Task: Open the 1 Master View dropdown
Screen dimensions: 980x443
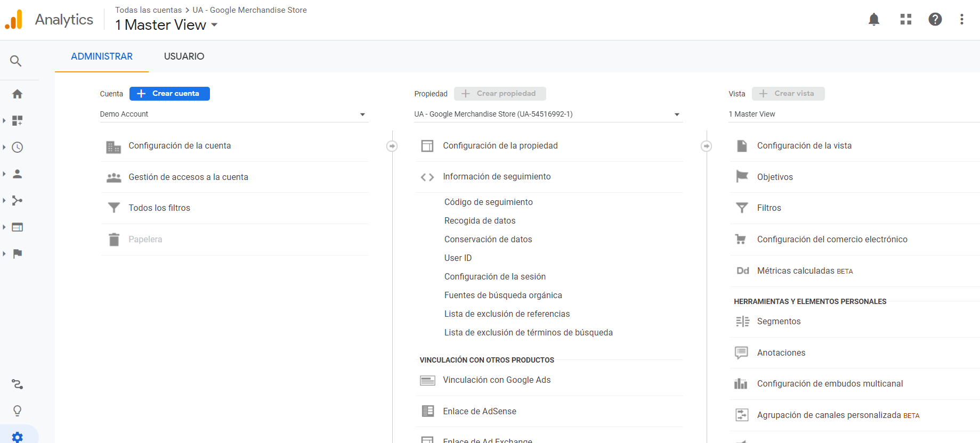Action: click(x=166, y=25)
